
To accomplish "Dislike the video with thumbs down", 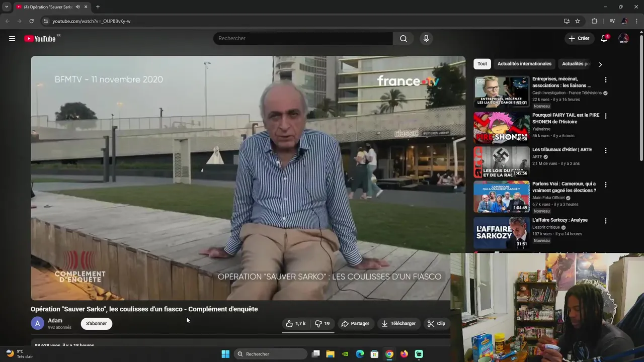I will pos(323,324).
